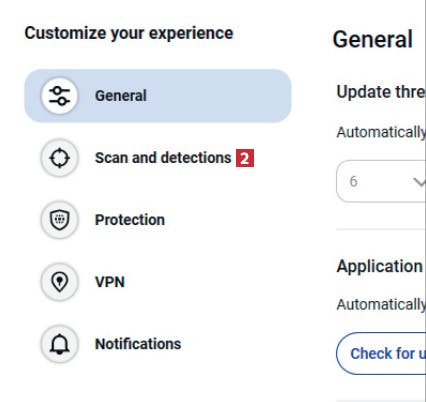Click the VPN location pin icon

tap(59, 282)
